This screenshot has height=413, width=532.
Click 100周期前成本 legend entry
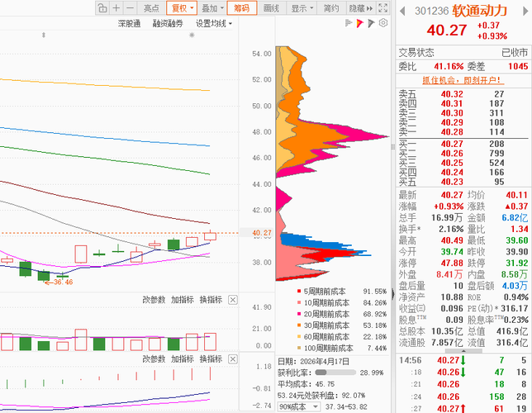tap(342, 349)
